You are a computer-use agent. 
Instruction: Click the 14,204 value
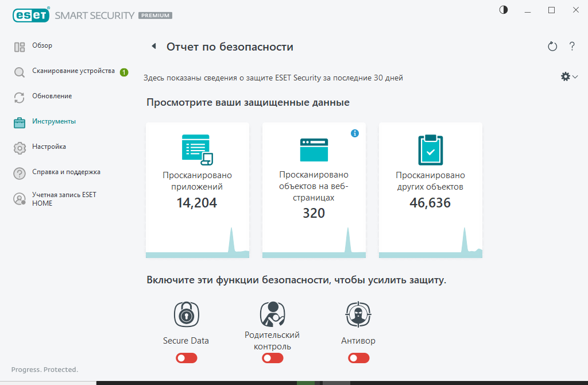pos(197,203)
